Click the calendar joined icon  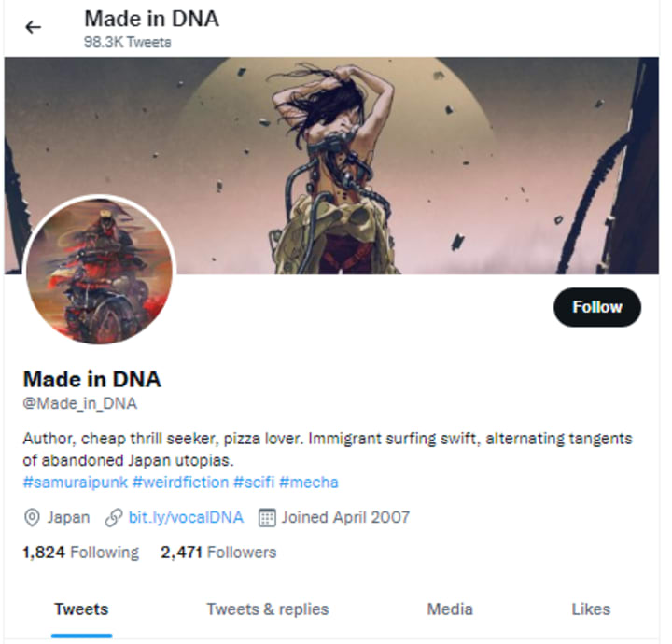[267, 518]
